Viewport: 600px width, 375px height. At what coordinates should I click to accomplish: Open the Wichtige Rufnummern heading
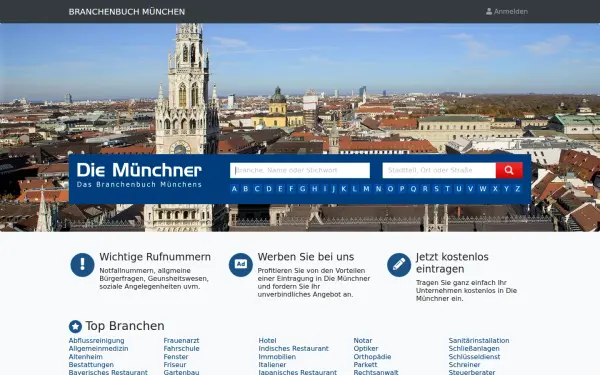point(155,257)
